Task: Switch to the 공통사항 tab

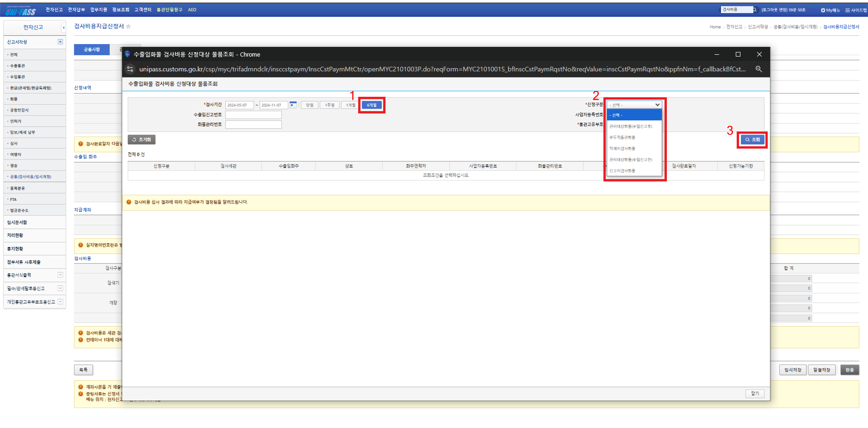Action: tap(92, 50)
